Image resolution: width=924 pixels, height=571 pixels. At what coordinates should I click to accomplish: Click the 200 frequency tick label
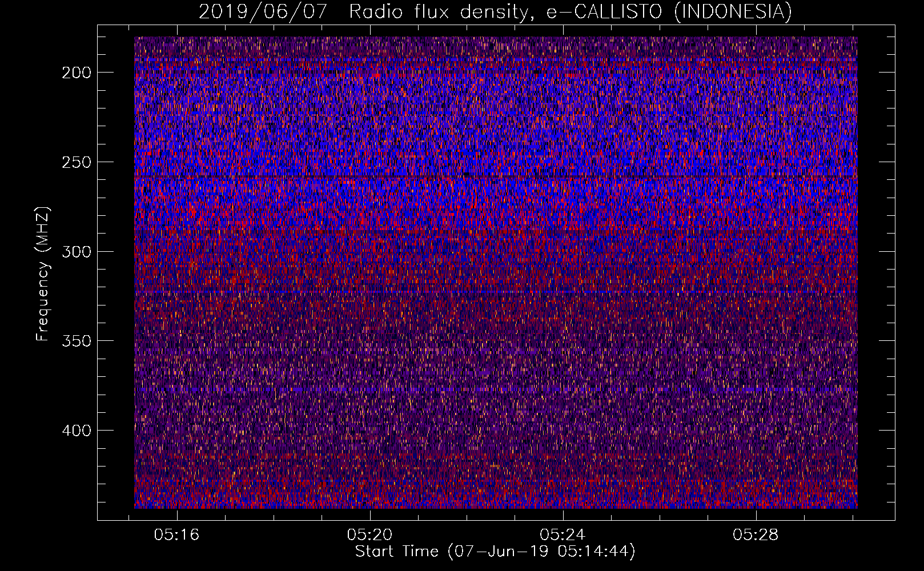[76, 73]
